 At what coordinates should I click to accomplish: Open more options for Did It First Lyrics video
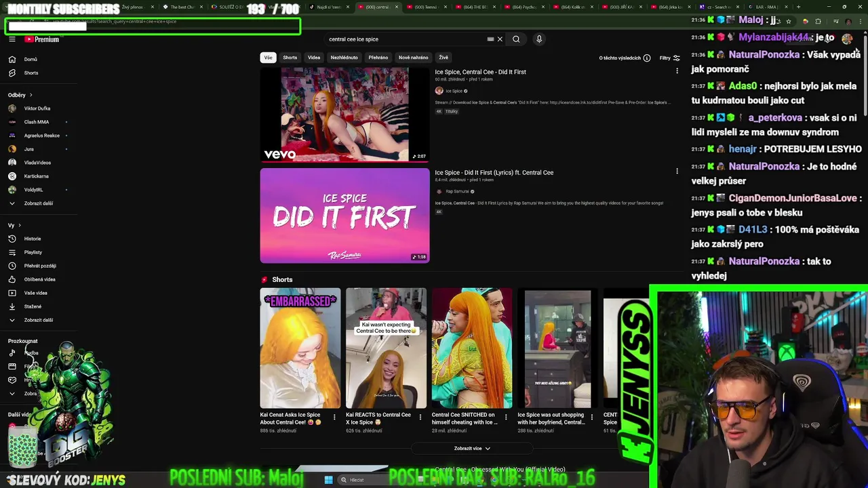point(677,171)
